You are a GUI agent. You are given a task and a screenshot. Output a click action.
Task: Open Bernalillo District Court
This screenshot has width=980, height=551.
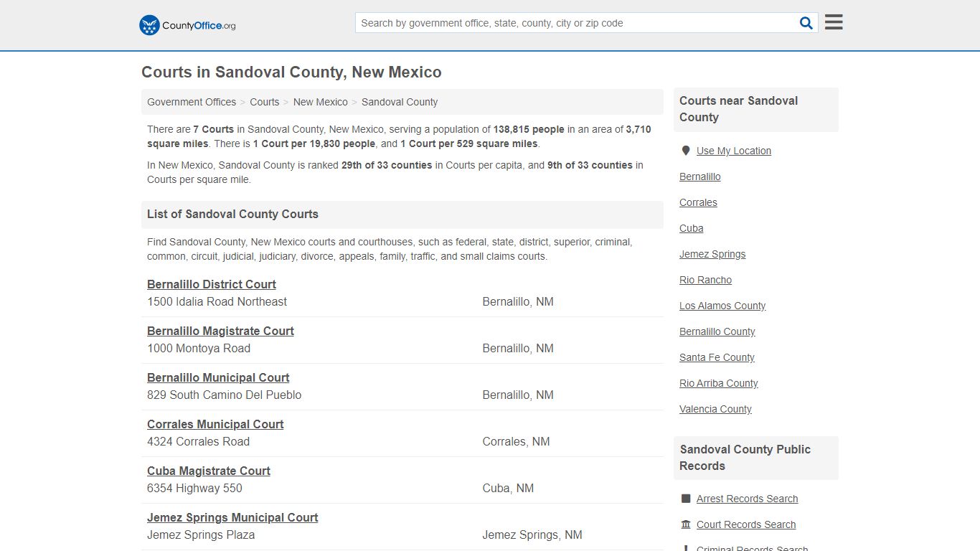tap(212, 284)
